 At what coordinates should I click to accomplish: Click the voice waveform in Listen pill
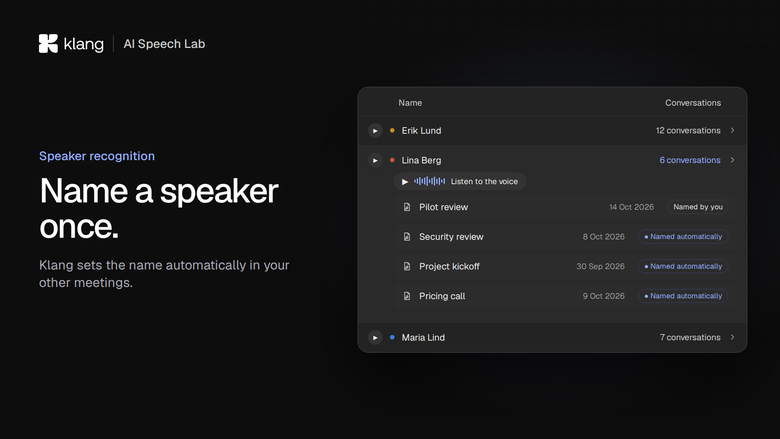coord(429,181)
